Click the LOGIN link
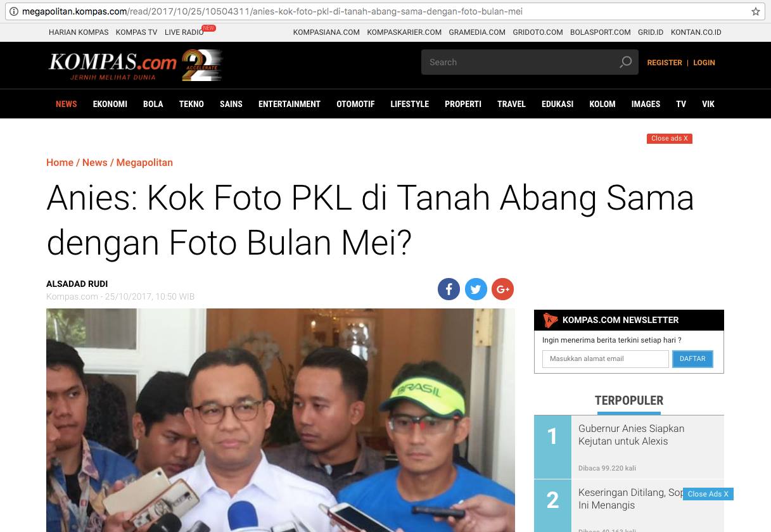Screen dimensions: 771x532 (x=704, y=63)
